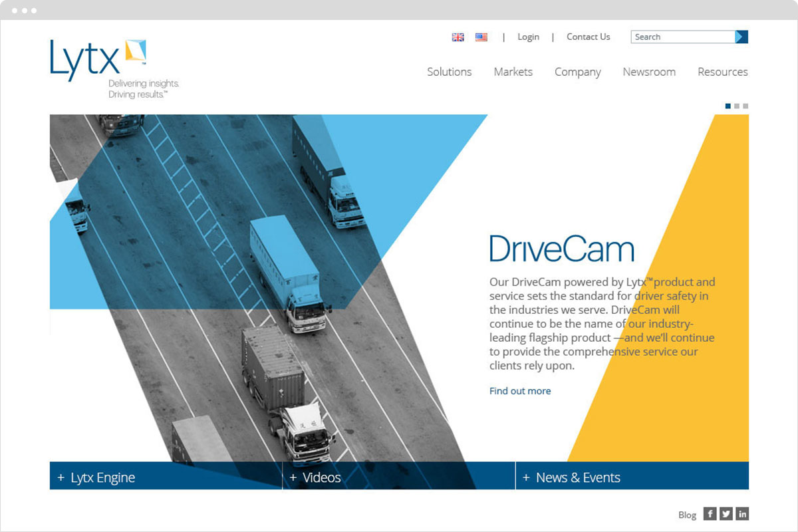
Task: Open the Company menu
Action: [578, 72]
